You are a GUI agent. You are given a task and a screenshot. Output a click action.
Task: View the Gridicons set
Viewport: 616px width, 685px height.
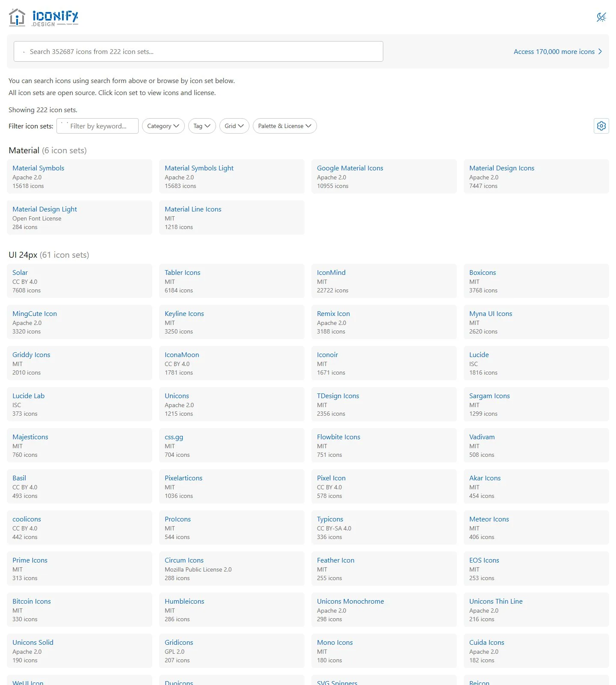tap(232, 651)
